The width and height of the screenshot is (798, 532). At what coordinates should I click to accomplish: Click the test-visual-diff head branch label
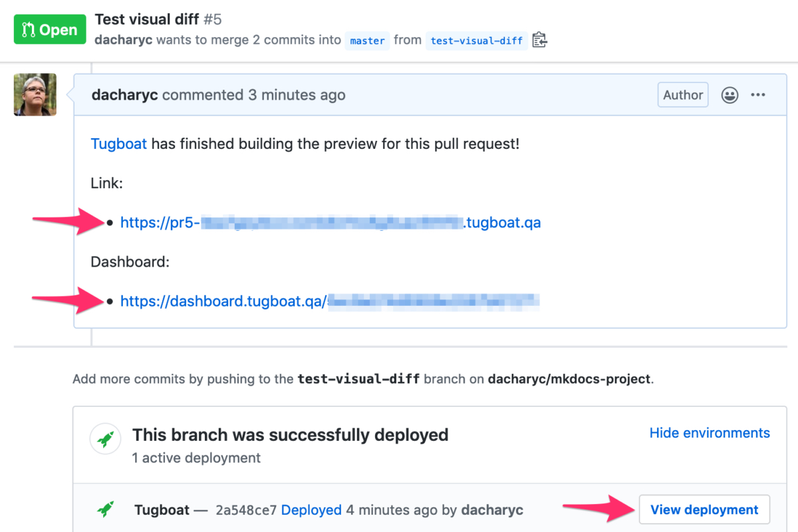coord(476,41)
